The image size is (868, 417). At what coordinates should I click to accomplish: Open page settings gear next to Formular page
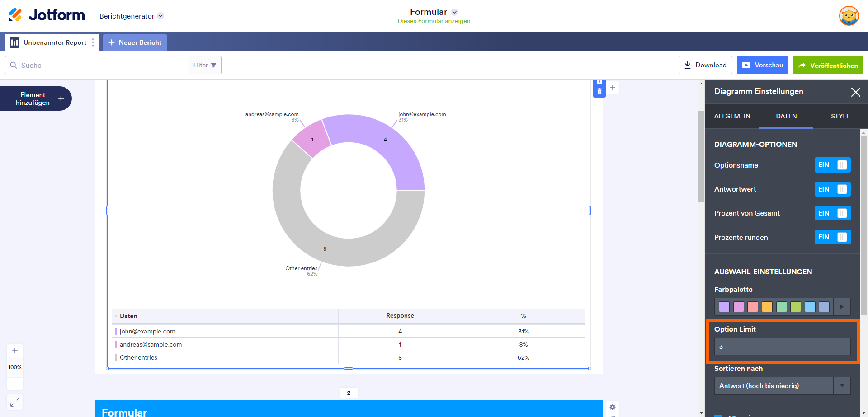pyautogui.click(x=613, y=407)
